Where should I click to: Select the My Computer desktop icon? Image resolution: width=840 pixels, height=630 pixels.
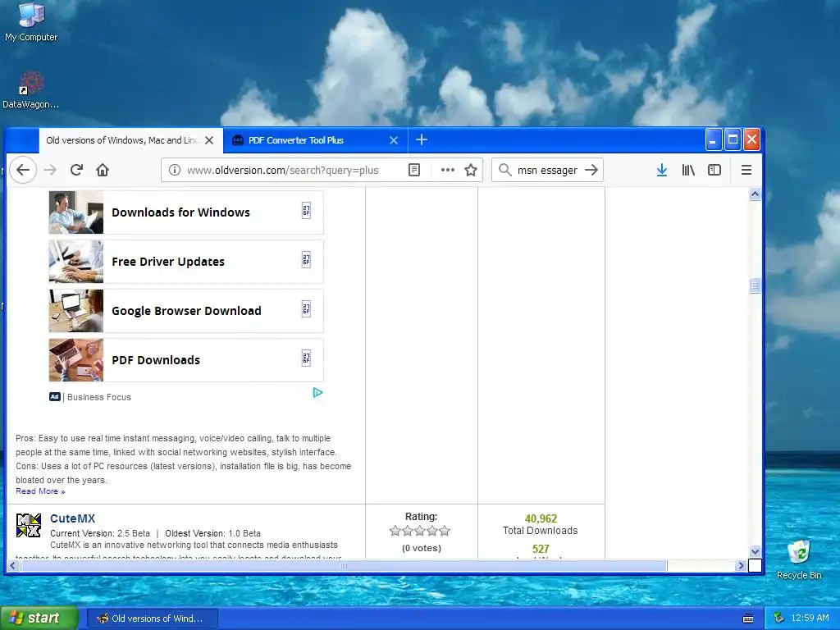(x=31, y=22)
